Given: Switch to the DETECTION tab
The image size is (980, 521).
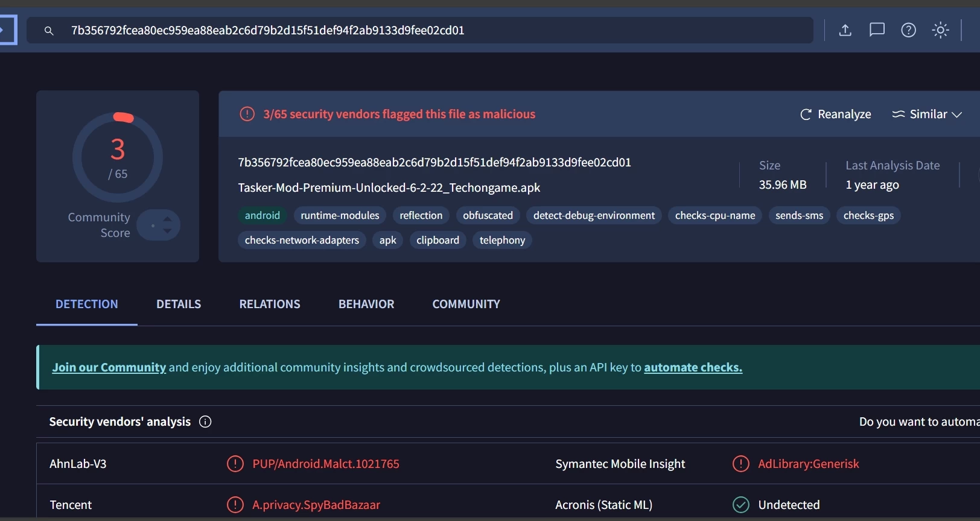Looking at the screenshot, I should (x=87, y=305).
